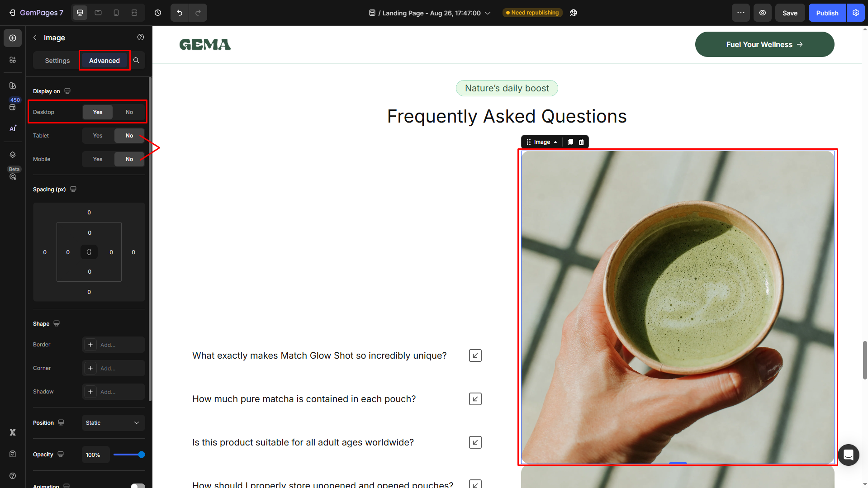The width and height of the screenshot is (868, 488).
Task: Adjust the Opacity slider handle
Action: click(x=142, y=455)
